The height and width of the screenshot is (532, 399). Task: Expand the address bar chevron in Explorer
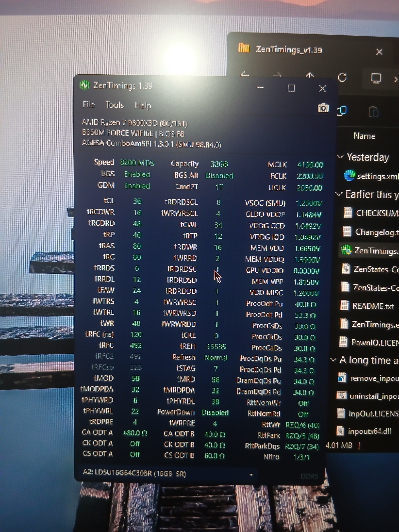point(396,79)
